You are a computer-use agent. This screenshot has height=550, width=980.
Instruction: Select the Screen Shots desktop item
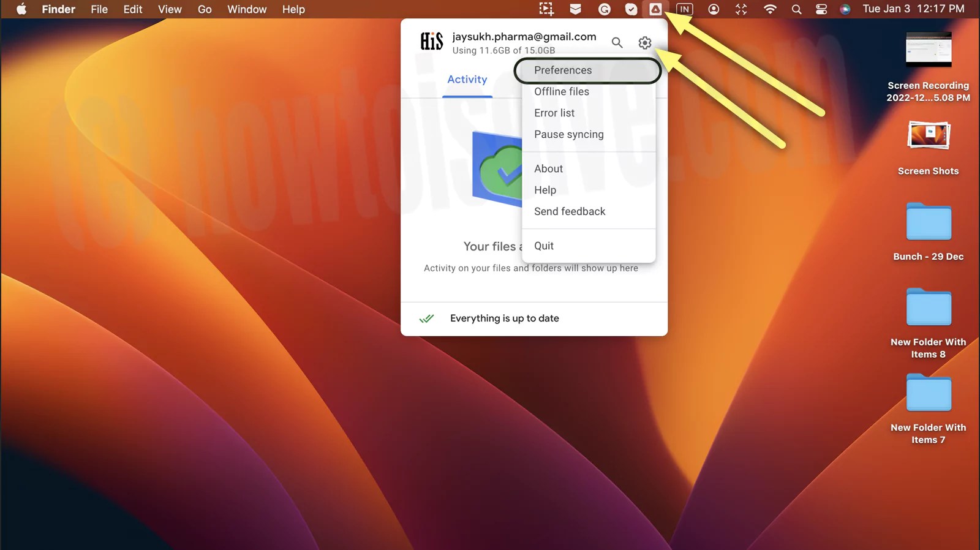[929, 147]
